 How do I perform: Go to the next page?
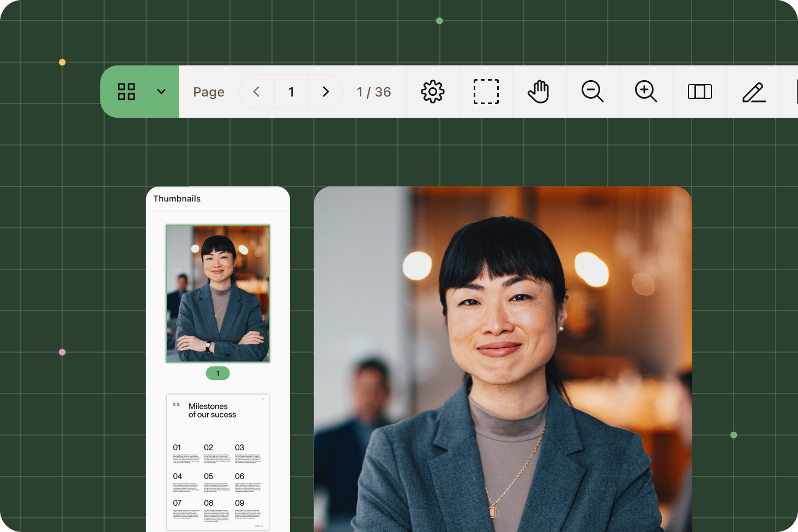[325, 92]
